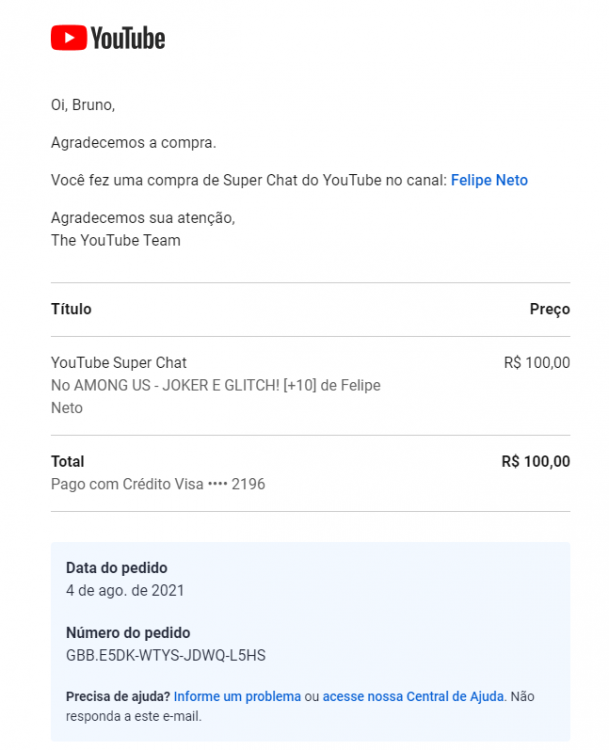Click the 'Informe um problema' link
The height and width of the screenshot is (750, 609).
237,696
